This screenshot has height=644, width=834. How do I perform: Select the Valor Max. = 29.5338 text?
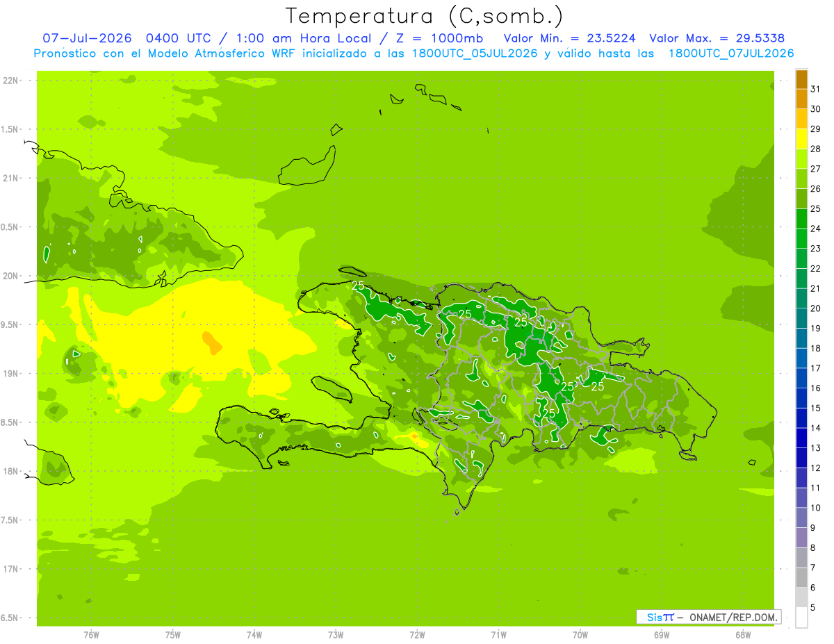click(x=717, y=38)
